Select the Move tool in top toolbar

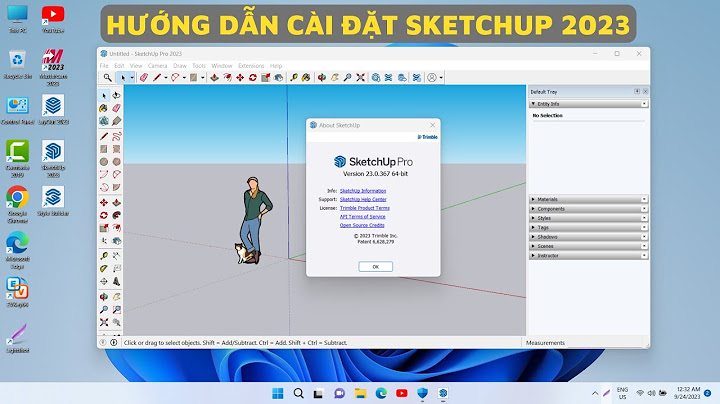click(240, 78)
